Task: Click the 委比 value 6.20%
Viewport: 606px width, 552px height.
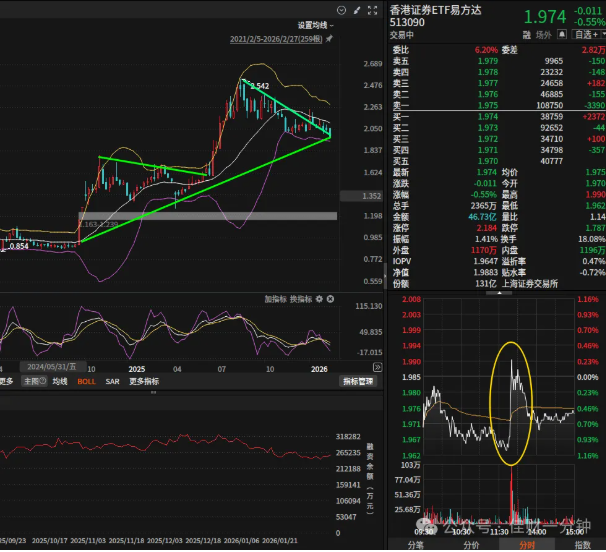Action: coord(486,50)
